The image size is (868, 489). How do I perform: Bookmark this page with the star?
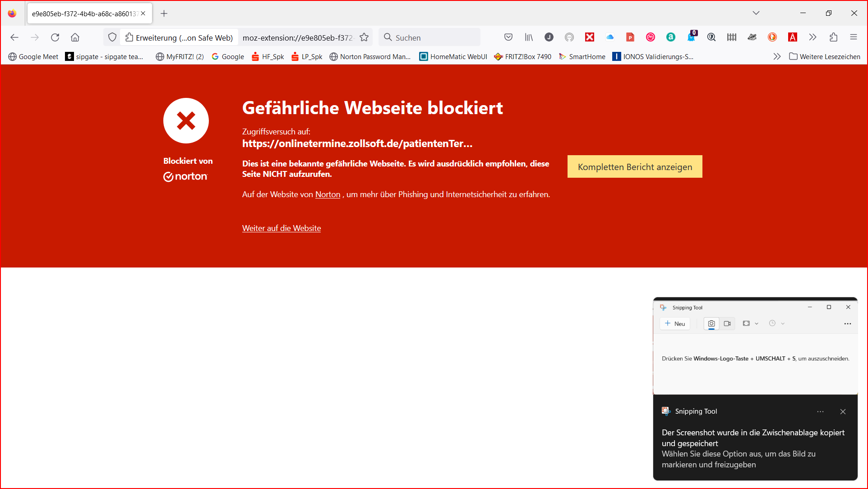coord(364,37)
